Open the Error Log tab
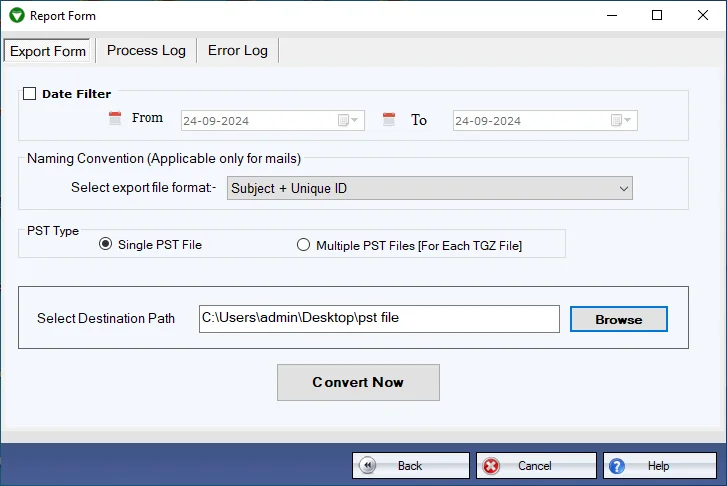This screenshot has width=727, height=486. pyautogui.click(x=237, y=50)
